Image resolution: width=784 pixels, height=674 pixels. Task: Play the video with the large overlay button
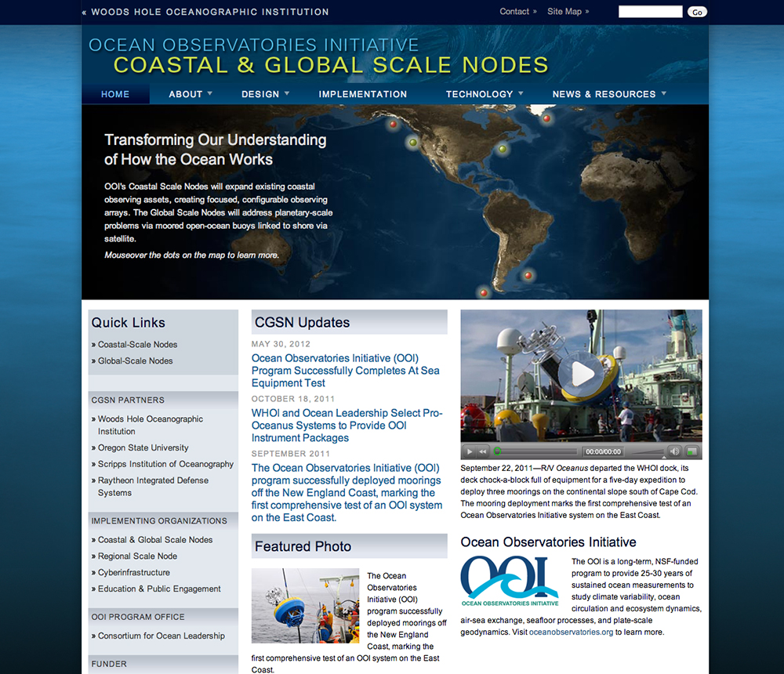(x=581, y=374)
